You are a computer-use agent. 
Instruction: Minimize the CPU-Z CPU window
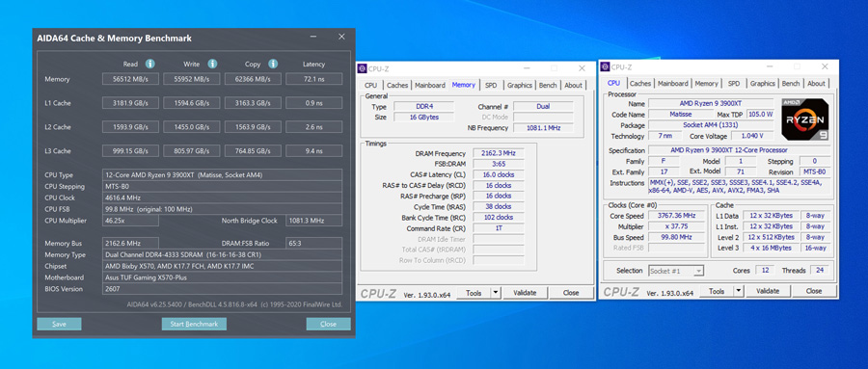click(770, 66)
